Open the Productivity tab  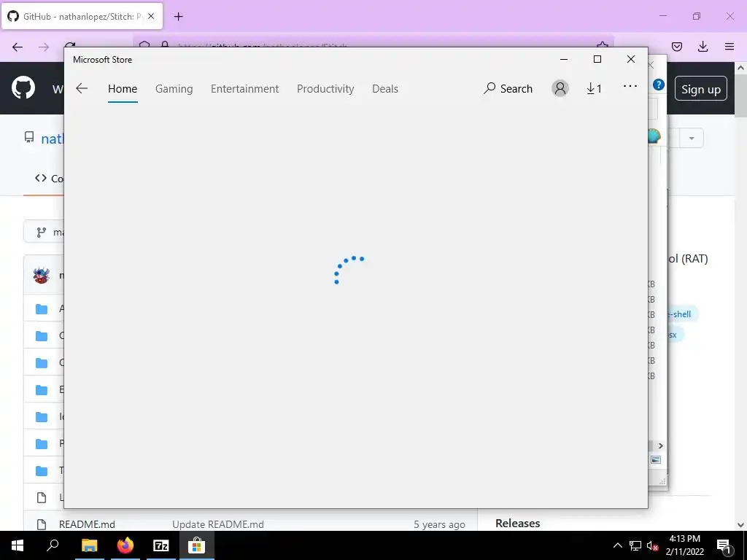click(x=325, y=89)
